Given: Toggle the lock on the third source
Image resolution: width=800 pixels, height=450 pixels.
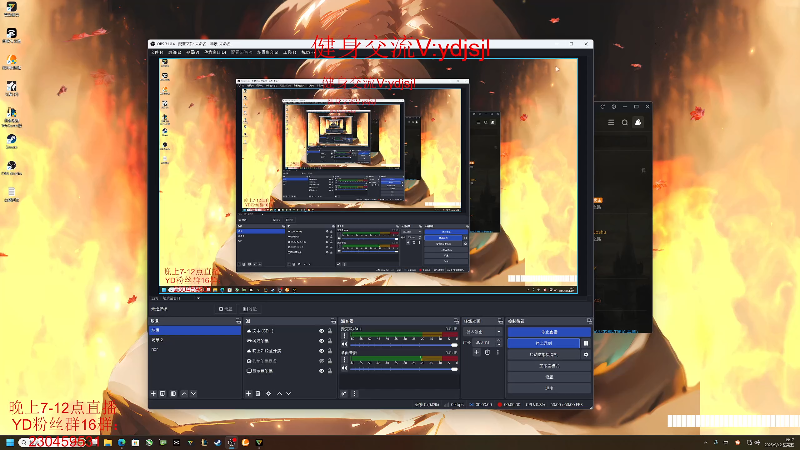Looking at the screenshot, I should (330, 351).
